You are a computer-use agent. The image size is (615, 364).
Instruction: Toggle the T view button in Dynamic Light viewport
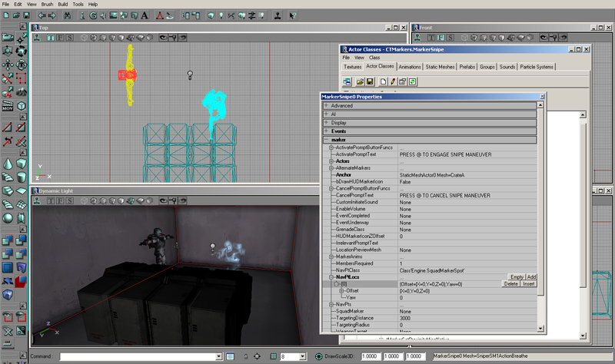click(51, 200)
